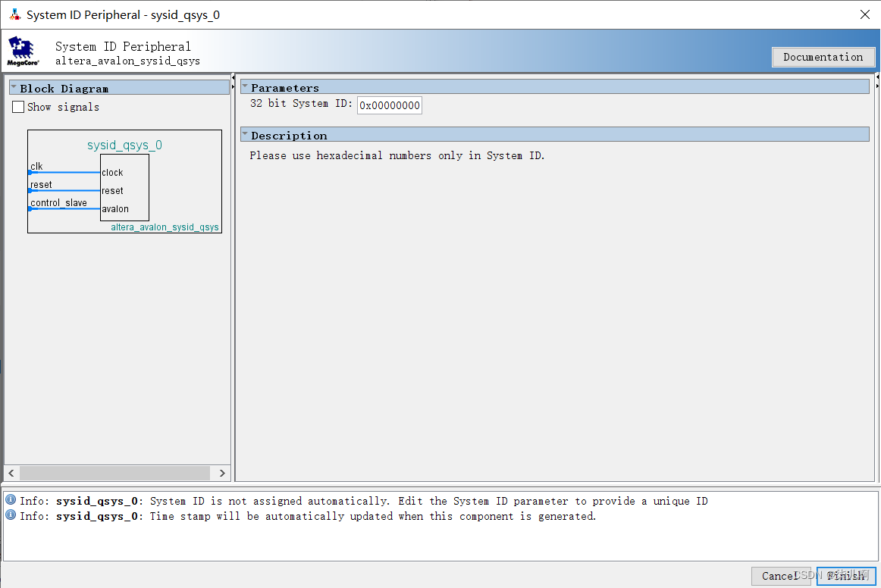Click the altera_avalon_sysid_qsys label in diagram
881x588 pixels.
click(165, 227)
